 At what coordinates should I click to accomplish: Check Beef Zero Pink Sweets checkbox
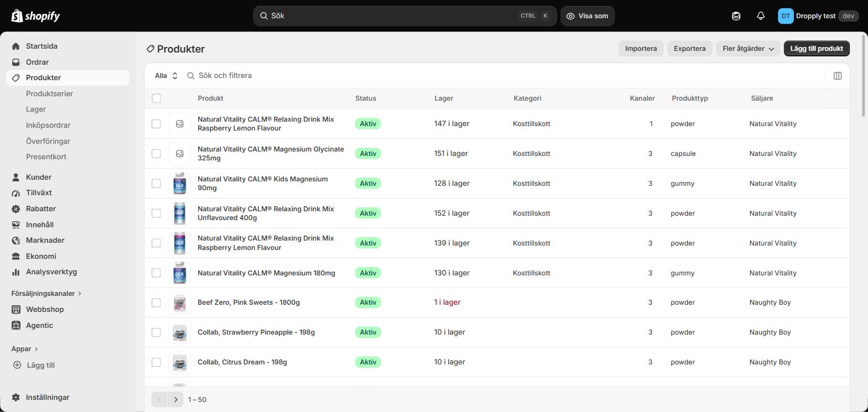156,303
